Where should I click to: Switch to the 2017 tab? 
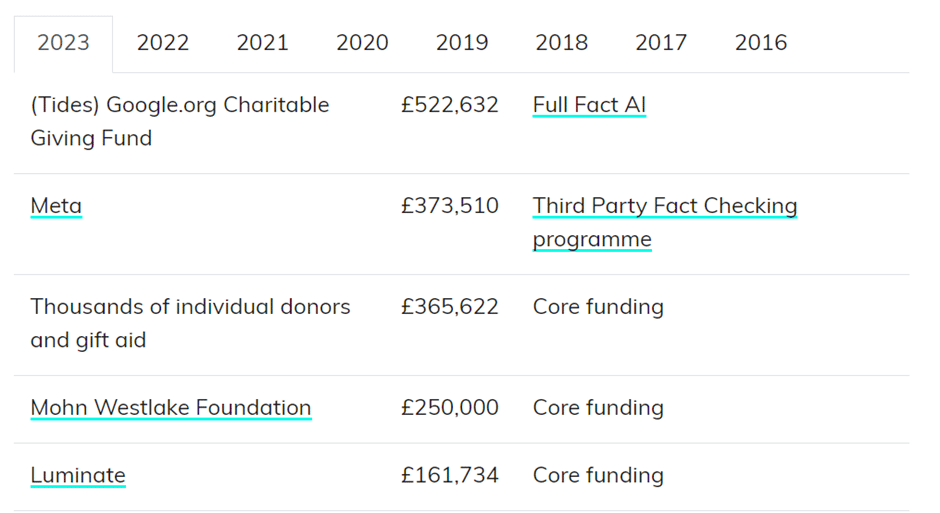coord(661,43)
